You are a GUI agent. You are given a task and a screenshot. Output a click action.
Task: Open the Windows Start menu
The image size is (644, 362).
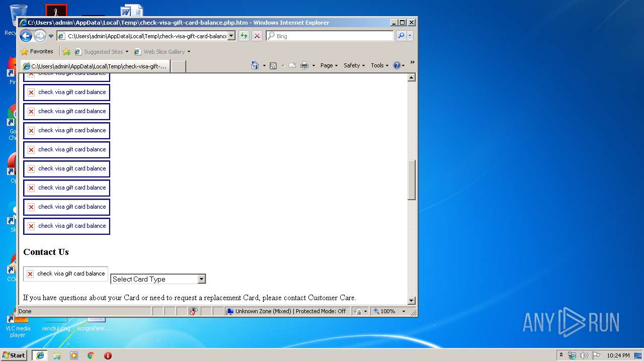[x=14, y=355]
